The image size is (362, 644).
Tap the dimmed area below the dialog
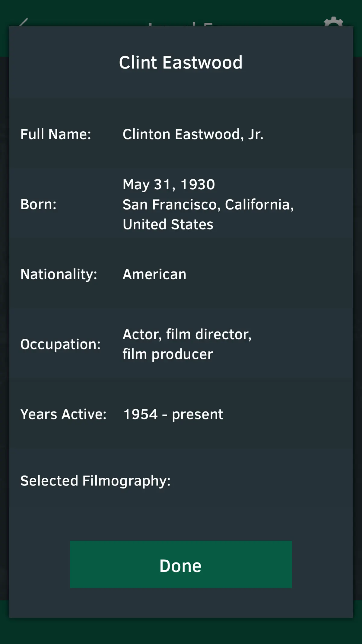click(x=181, y=632)
